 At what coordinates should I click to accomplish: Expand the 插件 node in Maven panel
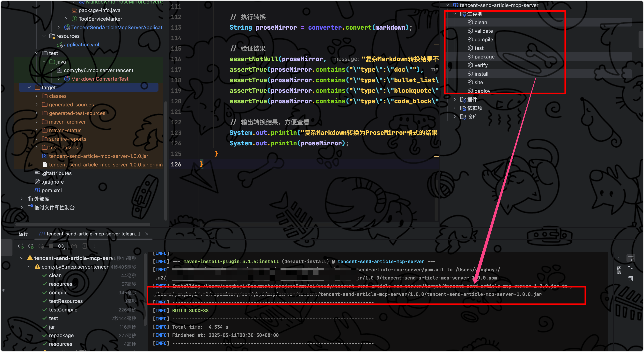pos(455,100)
